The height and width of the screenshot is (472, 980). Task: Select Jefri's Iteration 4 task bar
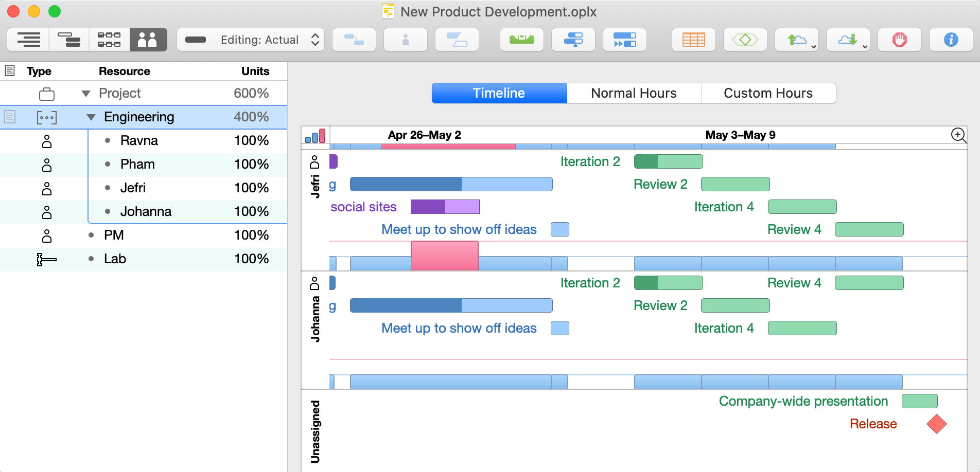tap(802, 207)
